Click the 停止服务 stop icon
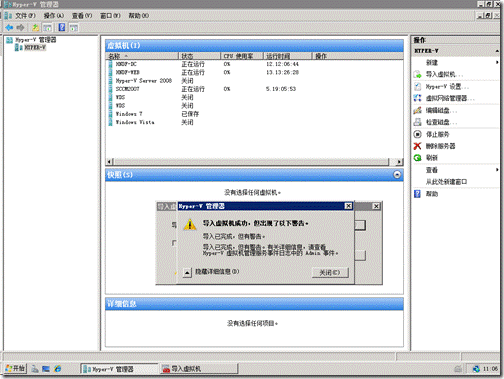This screenshot has width=504, height=379. (417, 134)
